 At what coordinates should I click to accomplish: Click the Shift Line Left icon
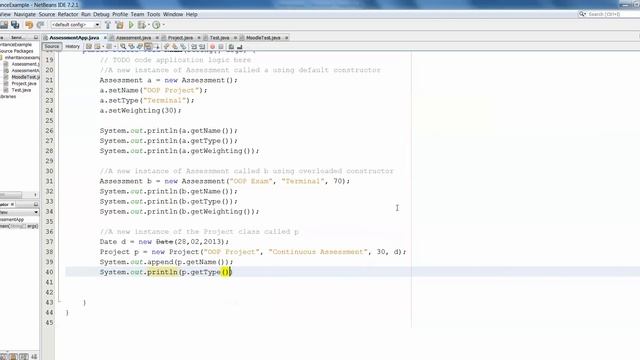pyautogui.click(x=194, y=47)
